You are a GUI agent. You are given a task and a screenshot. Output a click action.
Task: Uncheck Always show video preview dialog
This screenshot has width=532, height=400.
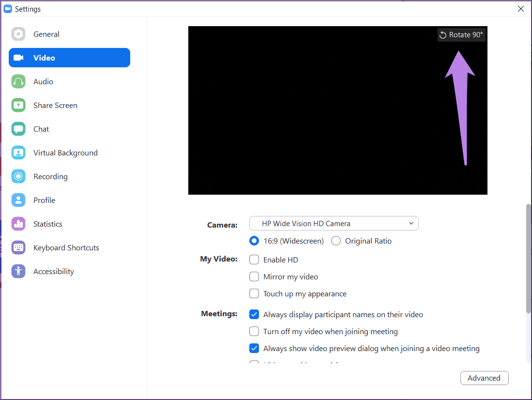254,348
